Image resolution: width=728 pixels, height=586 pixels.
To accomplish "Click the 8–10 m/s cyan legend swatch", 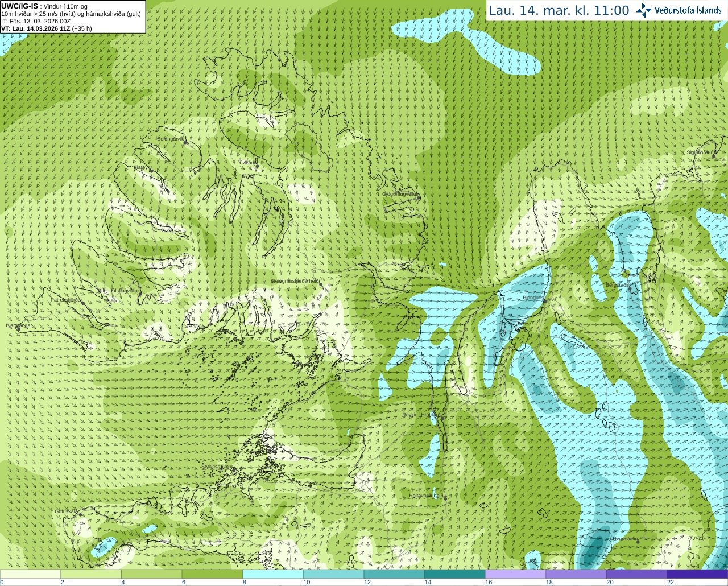I will click(273, 574).
